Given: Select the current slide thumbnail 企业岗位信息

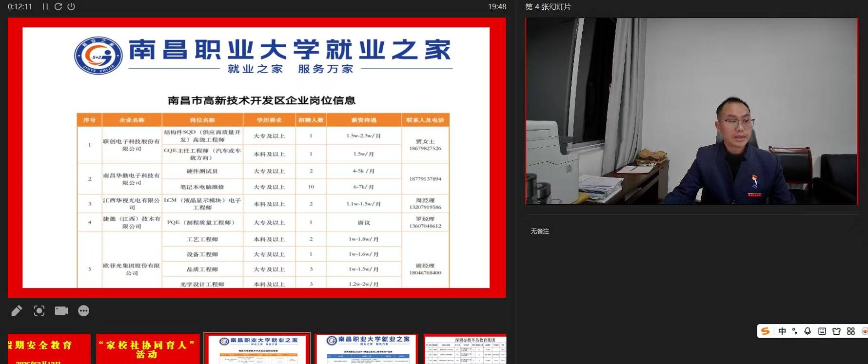Looking at the screenshot, I should click(257, 349).
